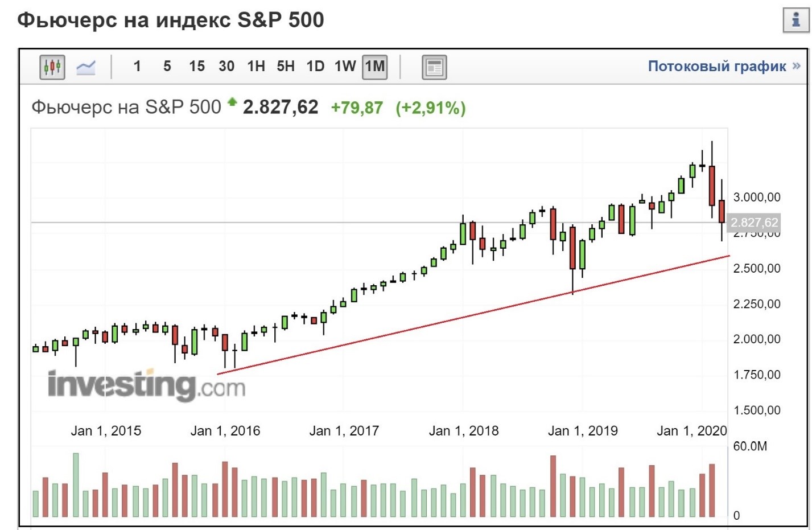Select the 15 minute timeframe
This screenshot has height=530, width=812.
(x=197, y=67)
